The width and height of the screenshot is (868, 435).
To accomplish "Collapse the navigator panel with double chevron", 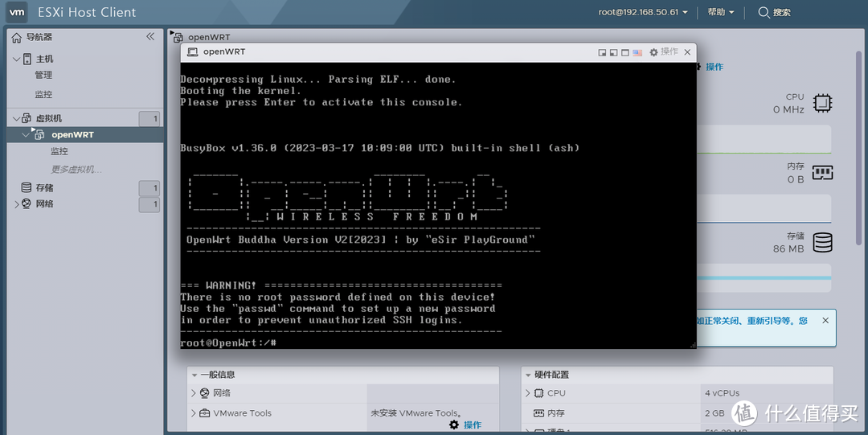I will tap(150, 36).
